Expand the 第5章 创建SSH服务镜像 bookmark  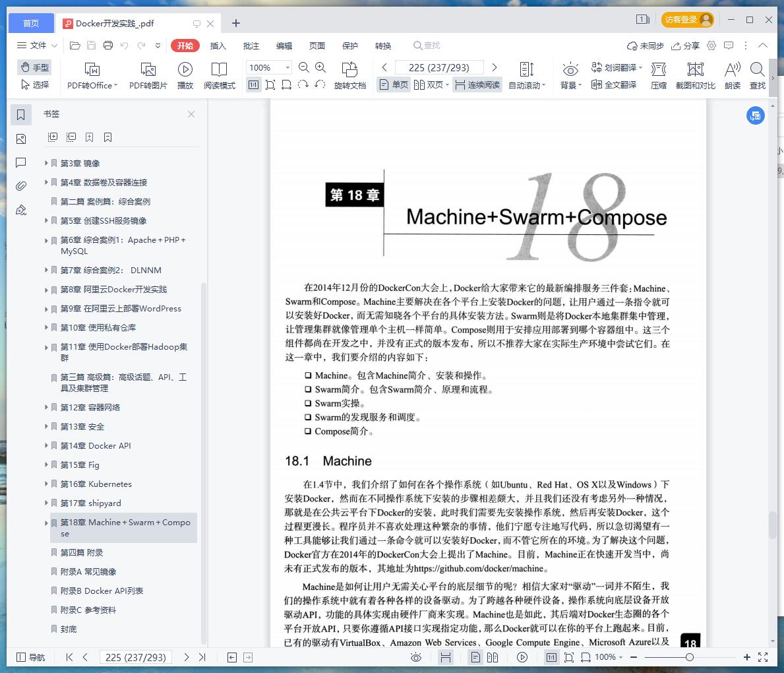[46, 220]
